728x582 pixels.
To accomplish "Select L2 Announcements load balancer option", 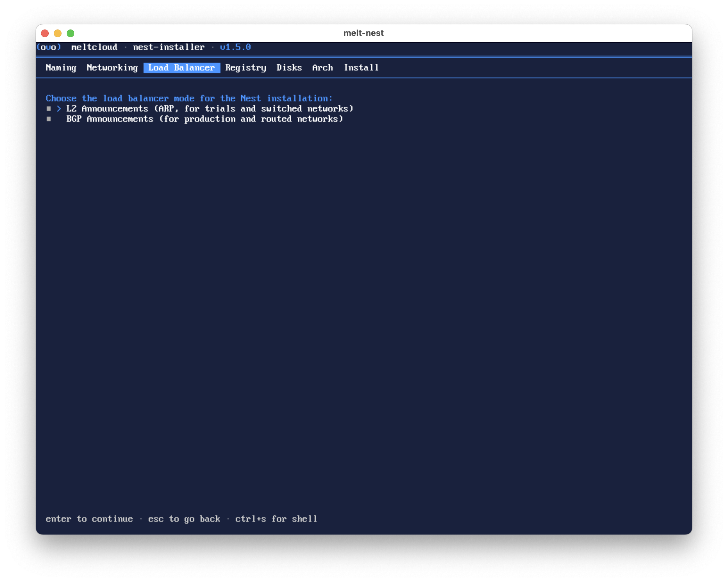I will (210, 108).
